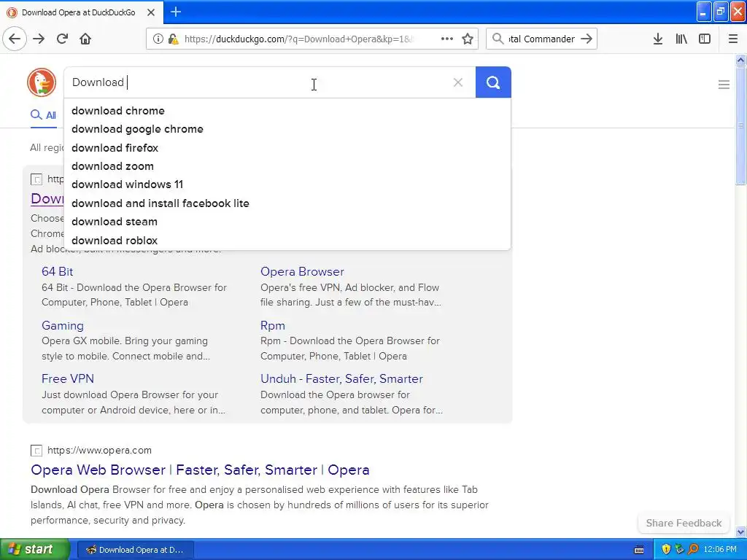Choose suggestion download zoom

[x=287, y=166]
